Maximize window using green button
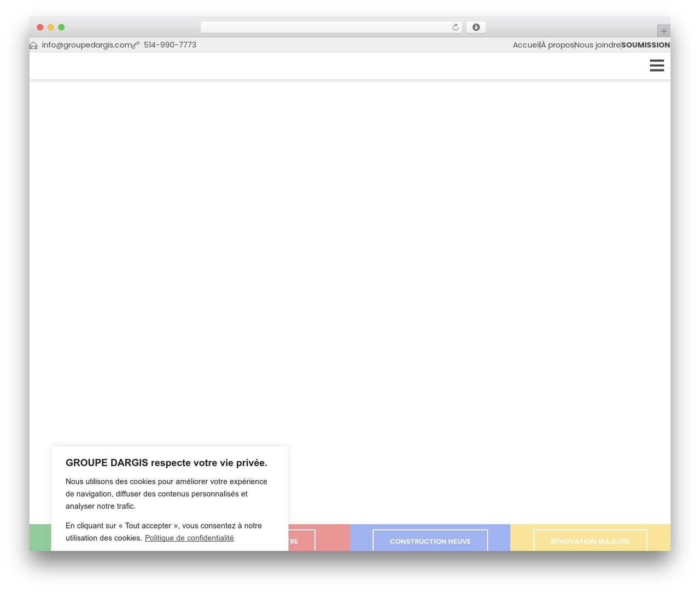 (61, 27)
